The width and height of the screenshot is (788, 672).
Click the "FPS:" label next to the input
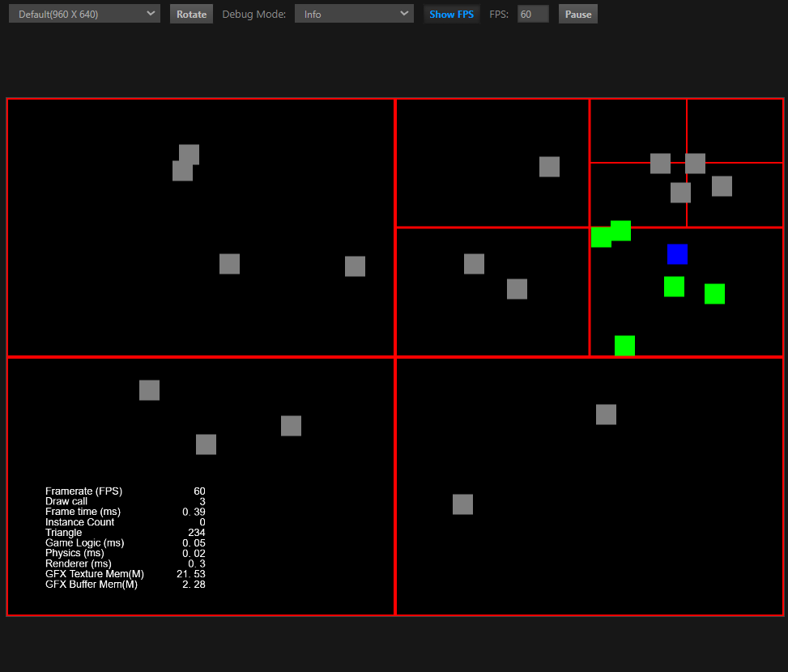499,14
